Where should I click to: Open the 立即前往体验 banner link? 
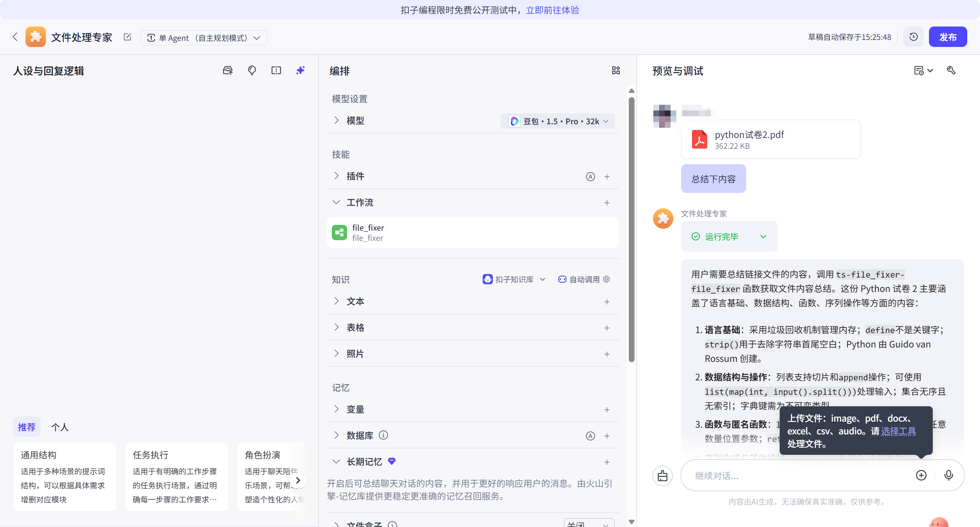pyautogui.click(x=553, y=10)
